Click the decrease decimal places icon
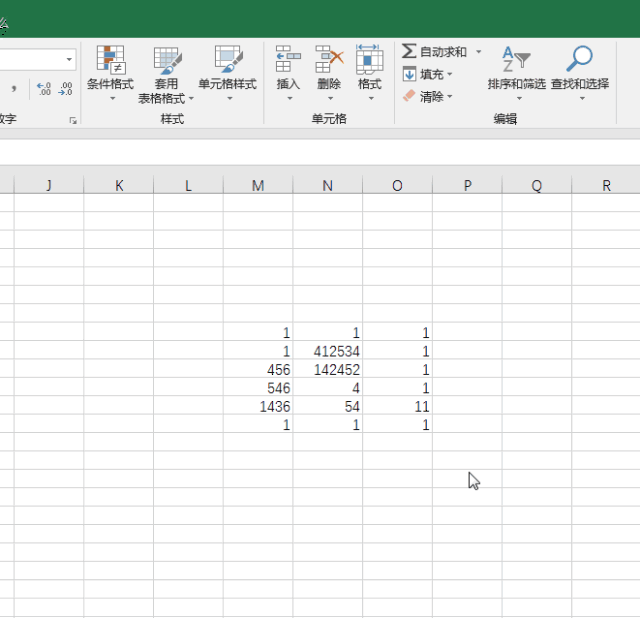The height and width of the screenshot is (618, 640). click(65, 89)
